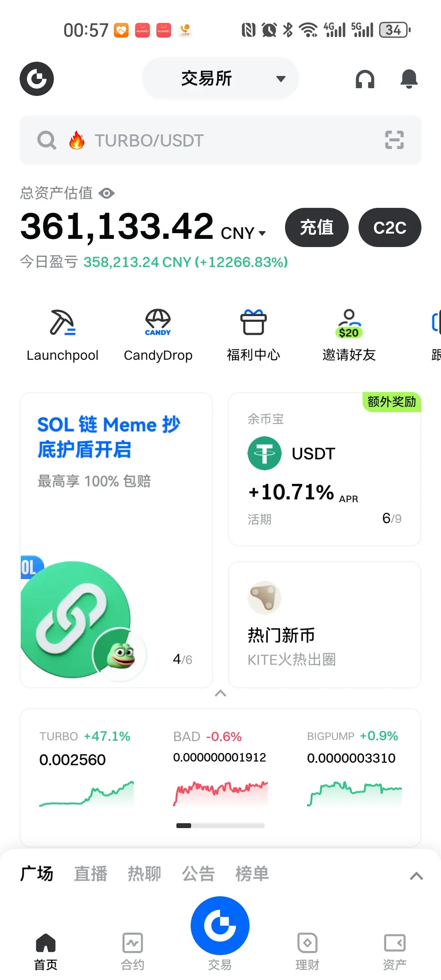This screenshot has height=980, width=441.
Task: Open 福利中心 gift box icon
Action: [x=254, y=322]
